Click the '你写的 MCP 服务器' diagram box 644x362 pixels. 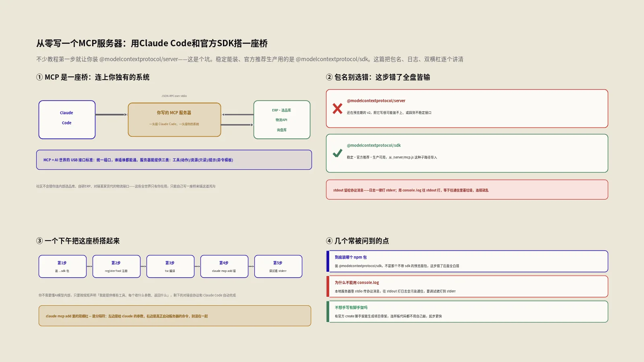click(x=174, y=120)
